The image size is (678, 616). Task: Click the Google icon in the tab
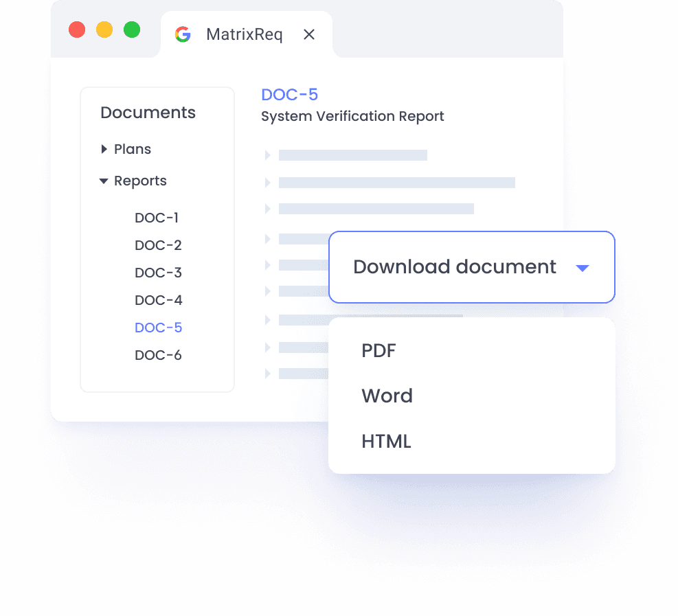183,34
